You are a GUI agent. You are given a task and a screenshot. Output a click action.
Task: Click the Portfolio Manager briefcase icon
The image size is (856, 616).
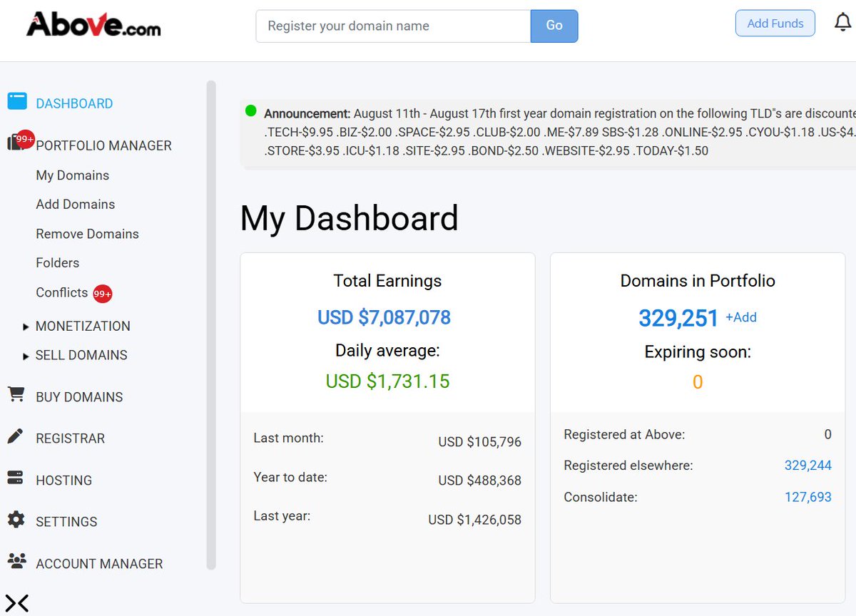[x=16, y=143]
